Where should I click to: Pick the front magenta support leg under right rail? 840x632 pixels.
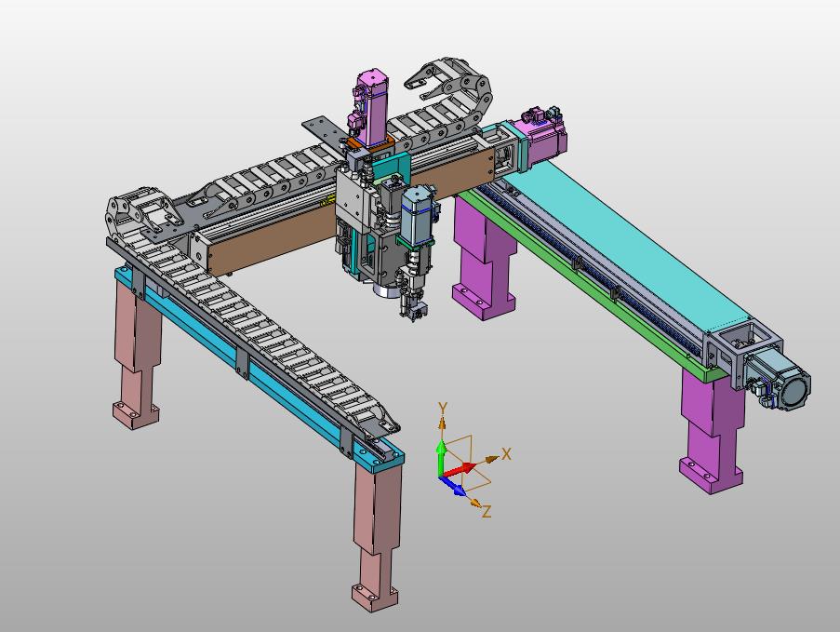[712, 430]
